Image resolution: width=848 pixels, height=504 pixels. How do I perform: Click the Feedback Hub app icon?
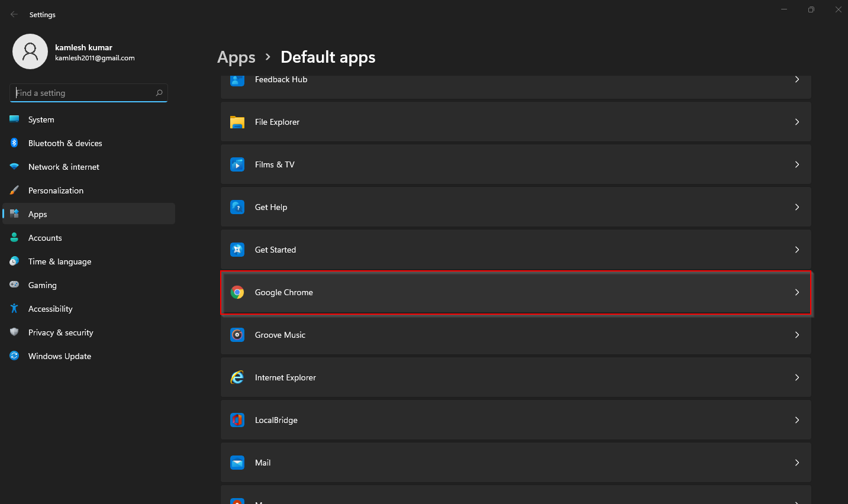(x=237, y=81)
